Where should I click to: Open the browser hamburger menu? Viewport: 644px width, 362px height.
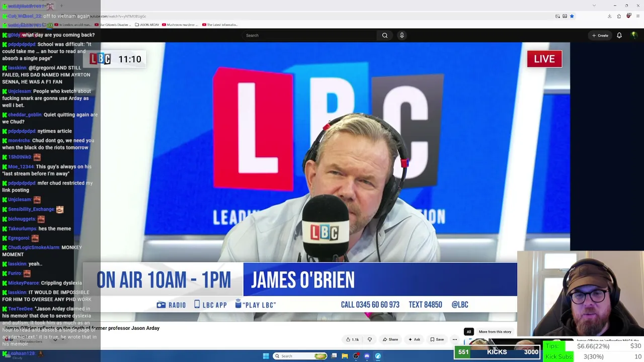tap(637, 16)
